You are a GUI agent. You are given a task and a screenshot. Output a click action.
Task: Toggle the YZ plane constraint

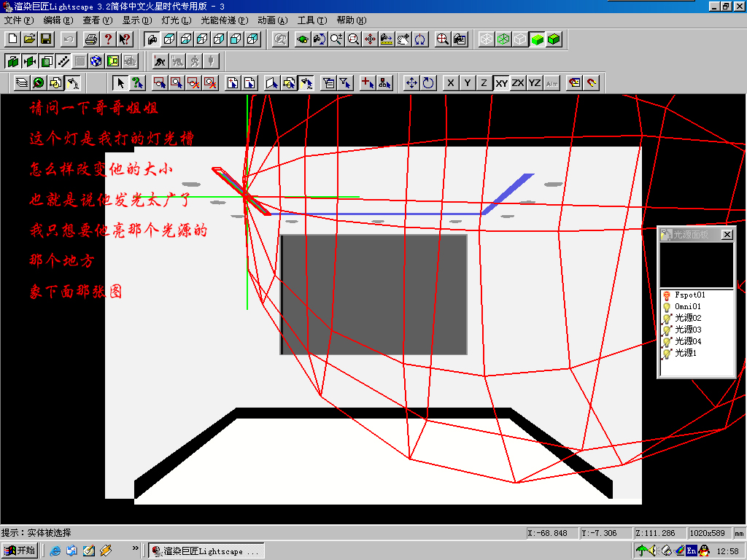click(535, 83)
